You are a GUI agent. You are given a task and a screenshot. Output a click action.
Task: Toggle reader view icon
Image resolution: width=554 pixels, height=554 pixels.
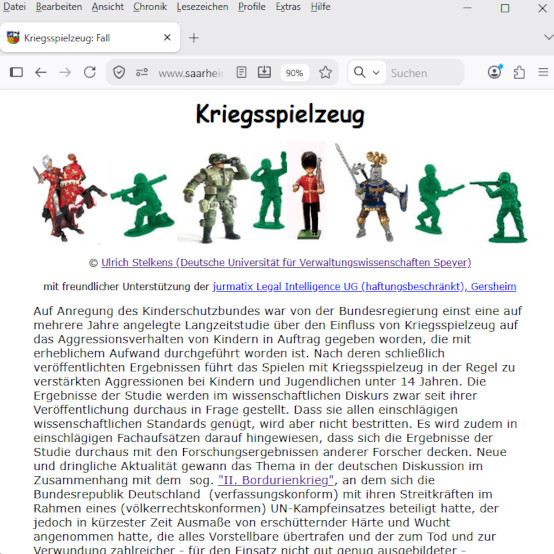241,72
